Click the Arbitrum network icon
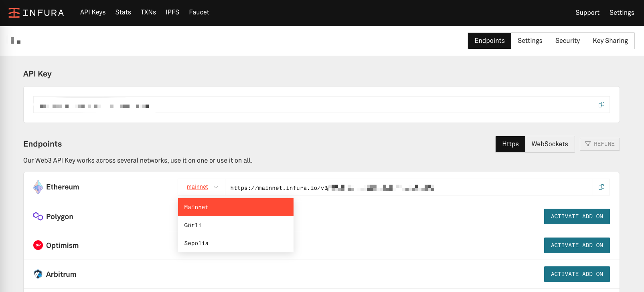Viewport: 644px width, 292px height. [x=38, y=274]
